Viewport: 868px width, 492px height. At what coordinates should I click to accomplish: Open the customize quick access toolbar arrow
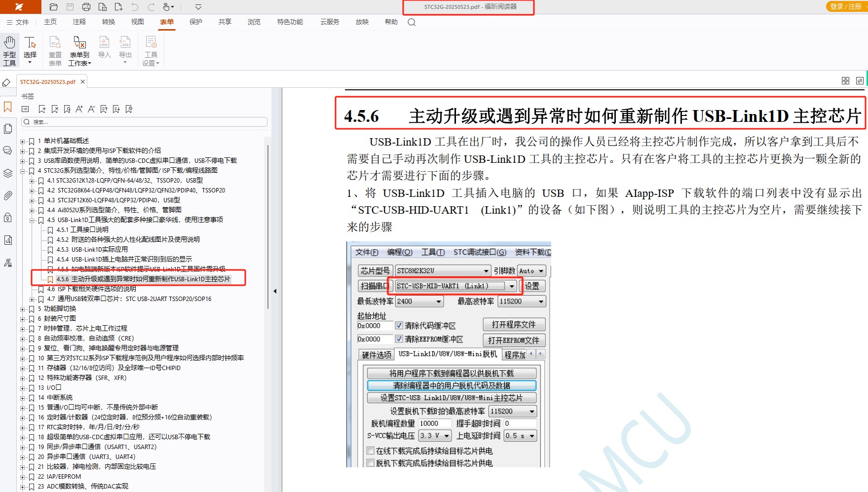coord(198,7)
